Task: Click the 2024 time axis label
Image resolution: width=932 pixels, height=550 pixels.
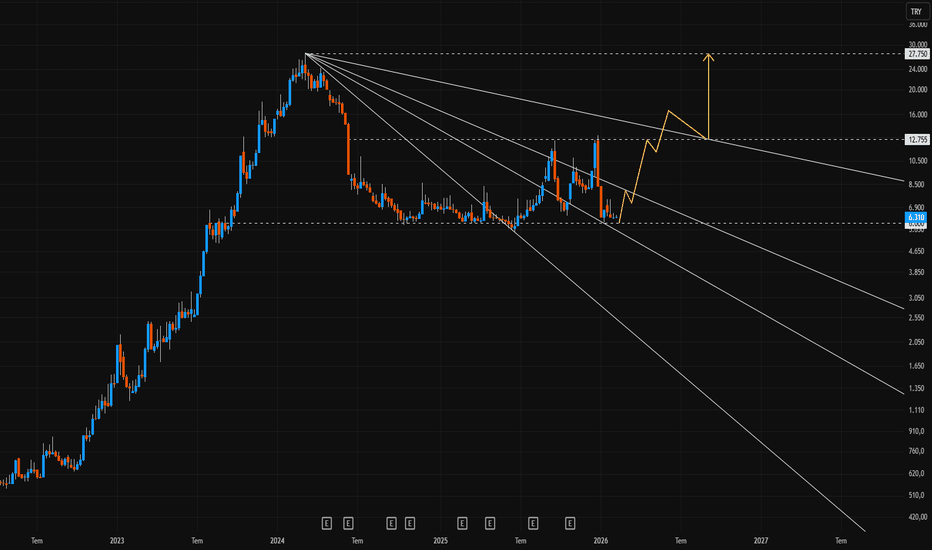Action: point(277,540)
